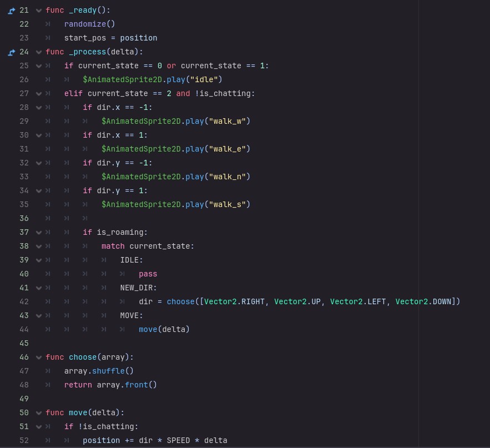
Task: Fold the dir.y == -1 block on line 32
Action: pyautogui.click(x=39, y=163)
